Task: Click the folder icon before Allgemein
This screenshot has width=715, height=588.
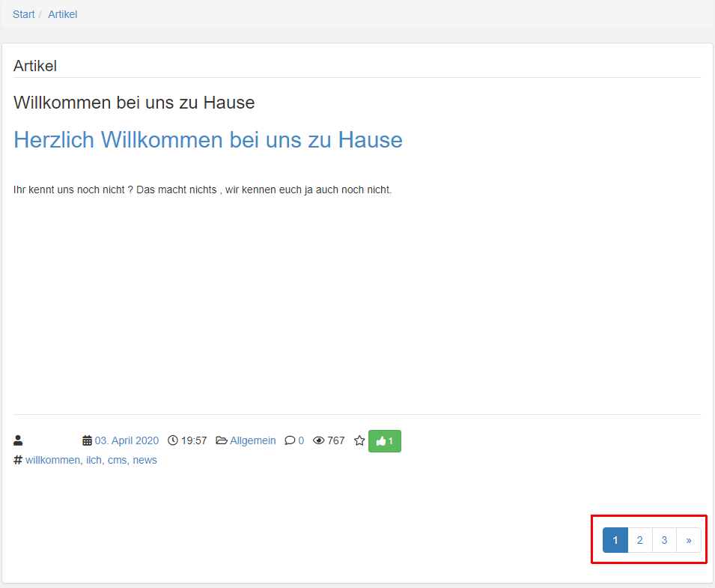Action: pos(222,440)
